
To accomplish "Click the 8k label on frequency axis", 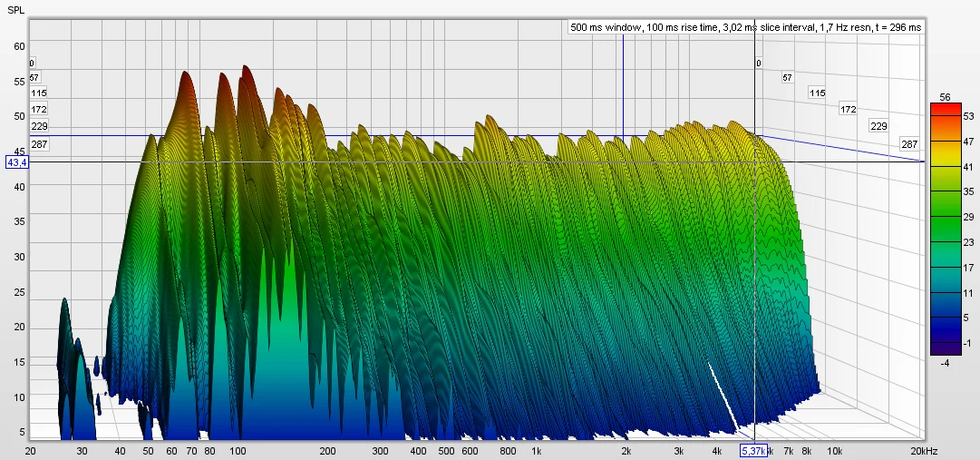I will click(x=807, y=451).
